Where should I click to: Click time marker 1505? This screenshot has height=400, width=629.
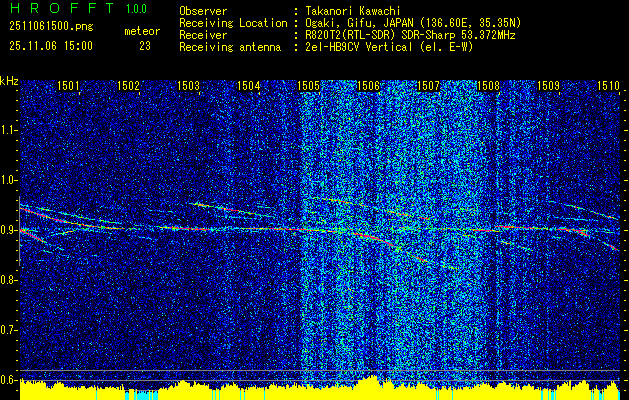[308, 85]
